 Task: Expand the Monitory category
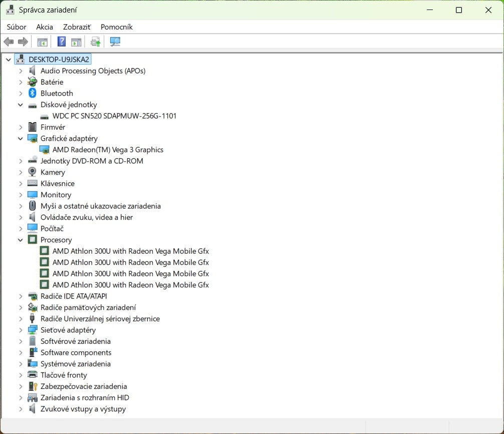(x=20, y=194)
